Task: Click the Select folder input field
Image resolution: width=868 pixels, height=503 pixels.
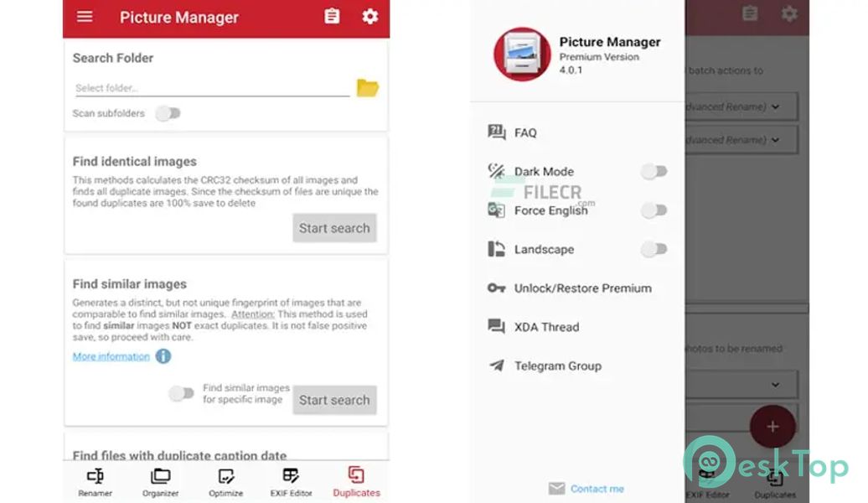Action: tap(211, 88)
